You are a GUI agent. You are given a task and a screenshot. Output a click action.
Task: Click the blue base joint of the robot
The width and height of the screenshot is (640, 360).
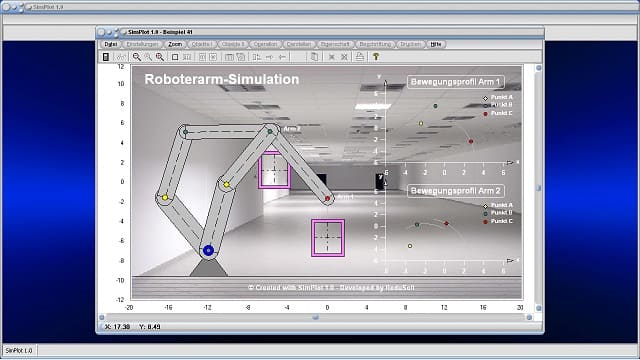209,250
